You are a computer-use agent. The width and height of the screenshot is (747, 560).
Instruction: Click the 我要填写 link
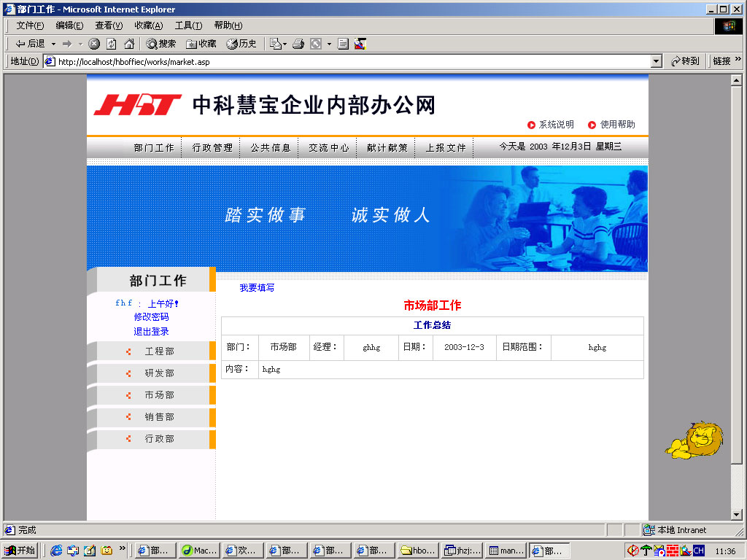point(257,288)
